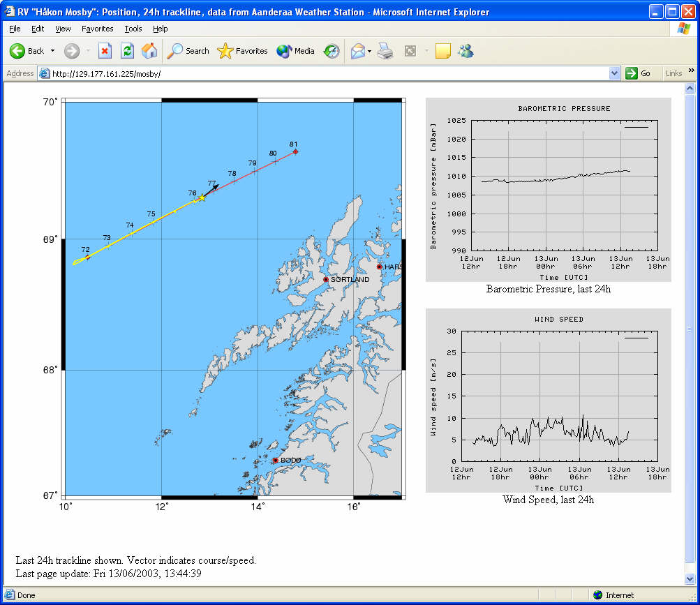Viewport: 700px width, 605px height.
Task: Print the page with printer icon
Action: pyautogui.click(x=385, y=51)
